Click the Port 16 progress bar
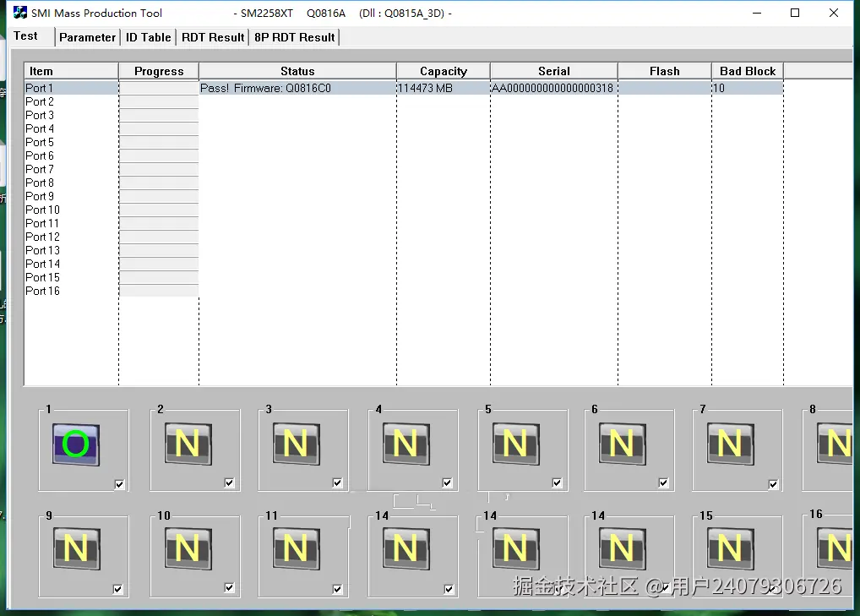This screenshot has width=860, height=616. 159,291
